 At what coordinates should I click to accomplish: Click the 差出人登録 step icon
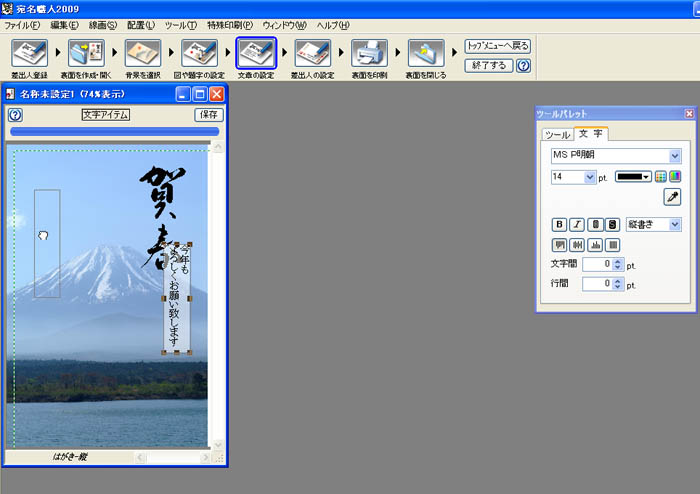point(30,54)
